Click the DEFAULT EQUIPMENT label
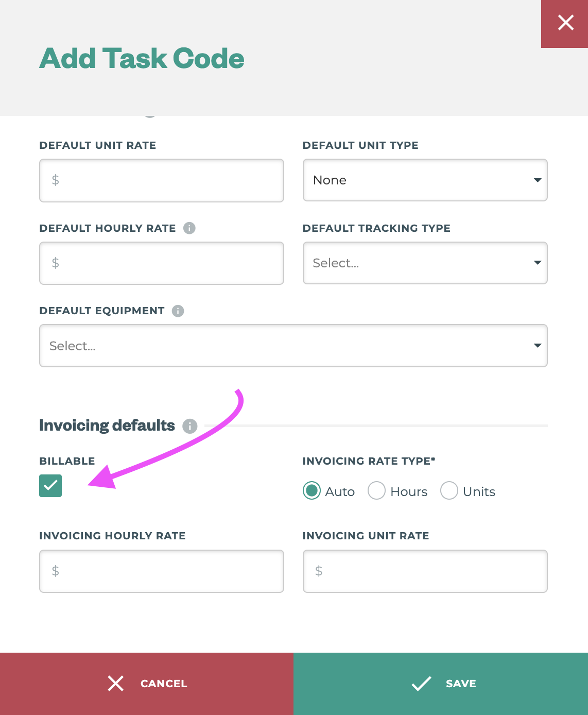Viewport: 588px width, 715px height. click(x=102, y=311)
